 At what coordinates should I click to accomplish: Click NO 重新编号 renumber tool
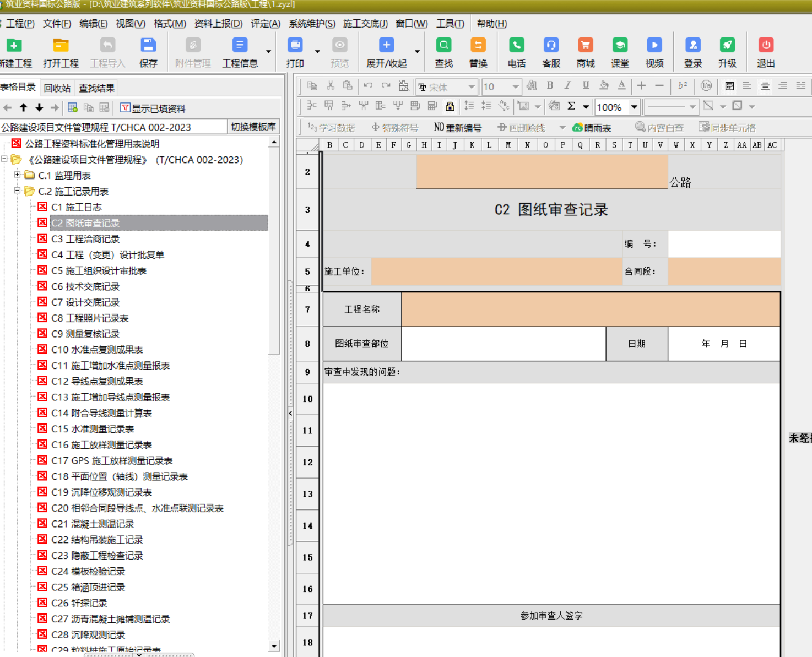click(457, 128)
